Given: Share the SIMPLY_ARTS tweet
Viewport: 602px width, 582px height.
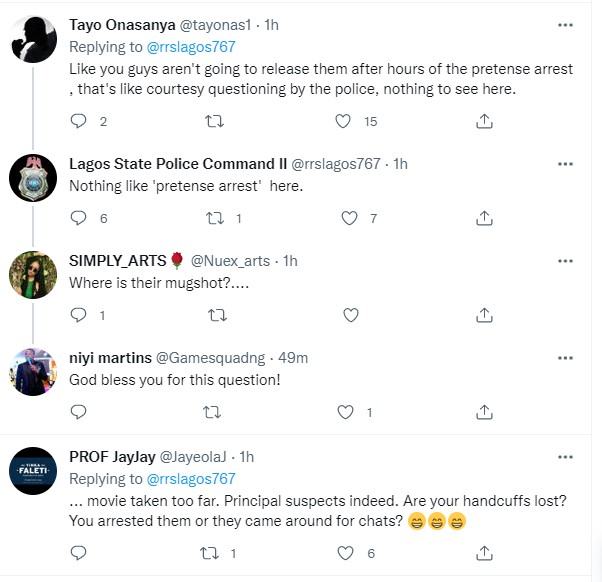Looking at the screenshot, I should [484, 315].
